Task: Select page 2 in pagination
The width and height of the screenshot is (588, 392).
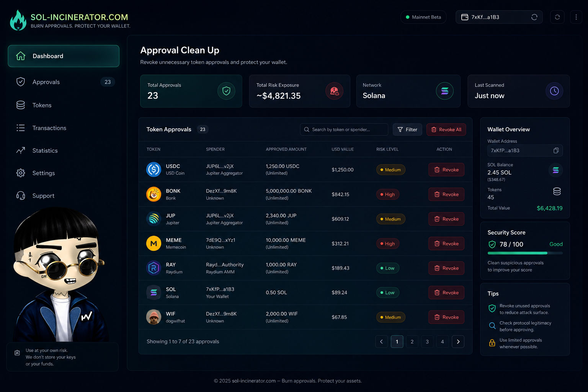Action: click(412, 341)
